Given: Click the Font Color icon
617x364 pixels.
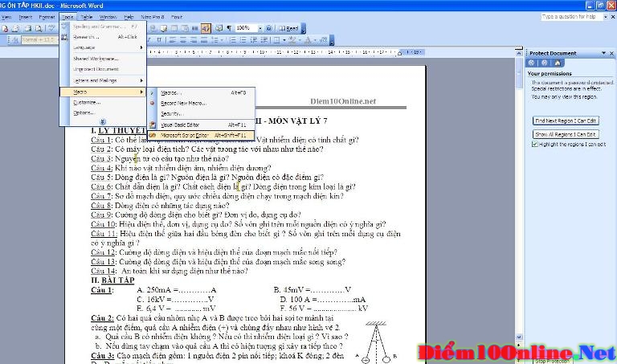Looking at the screenshot, I should [308, 39].
